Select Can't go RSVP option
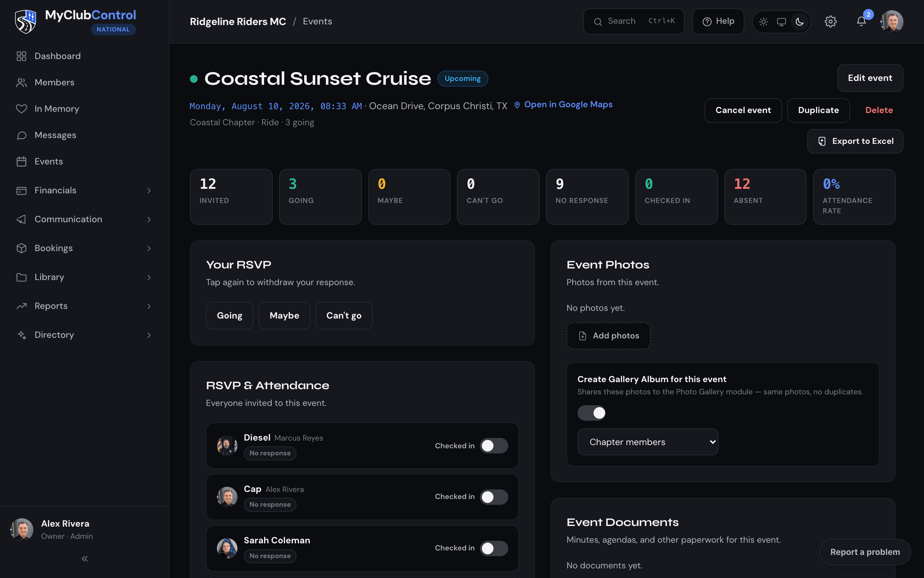This screenshot has height=578, width=924. (x=344, y=315)
